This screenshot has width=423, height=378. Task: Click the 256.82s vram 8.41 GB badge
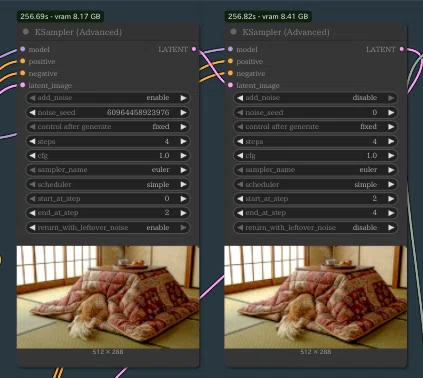coord(268,16)
